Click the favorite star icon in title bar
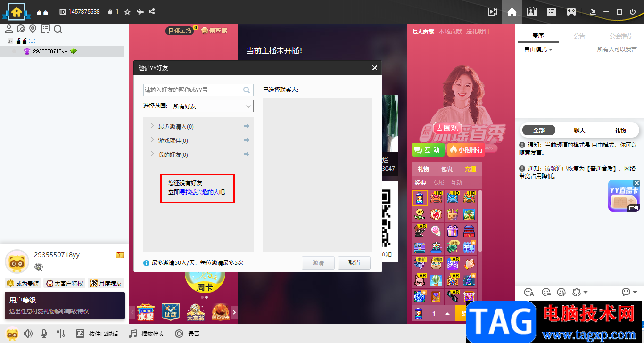The width and height of the screenshot is (644, 343). (127, 12)
